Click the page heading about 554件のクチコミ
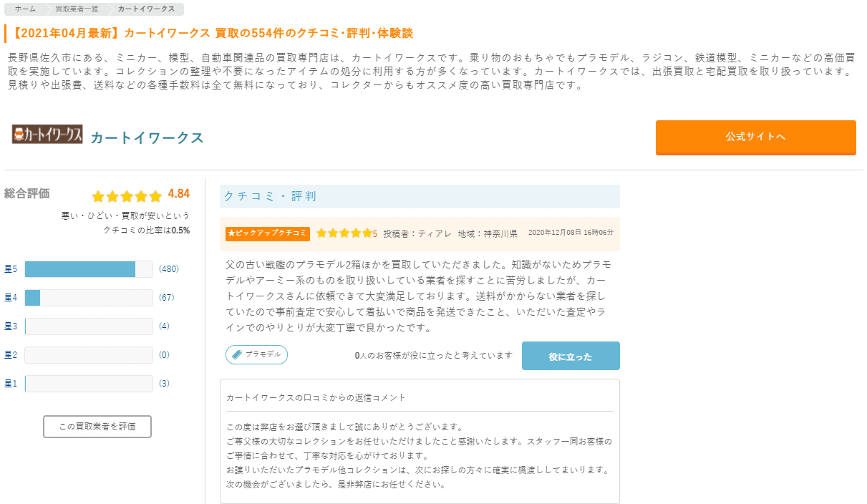The image size is (867, 504). tap(213, 33)
